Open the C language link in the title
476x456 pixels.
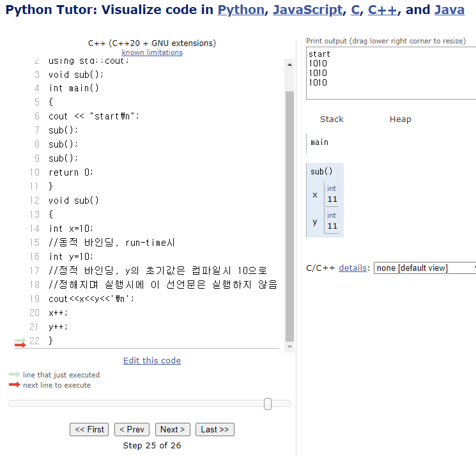pos(355,10)
